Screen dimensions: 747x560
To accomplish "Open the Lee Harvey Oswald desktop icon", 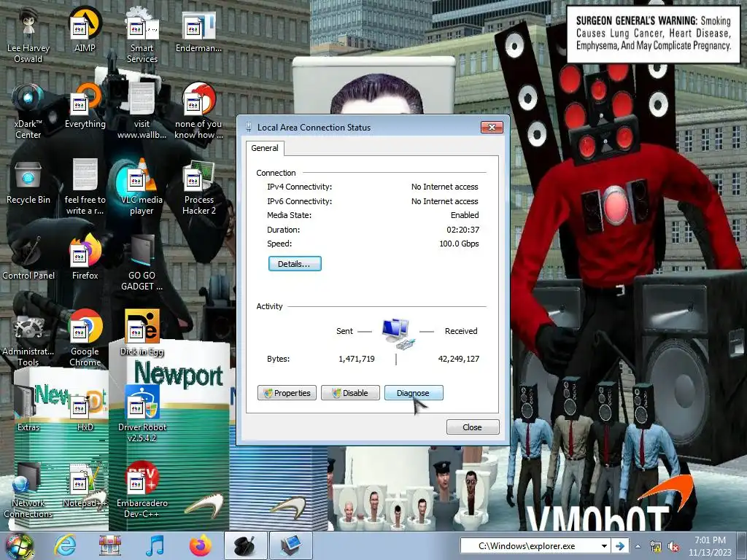I will point(28,36).
